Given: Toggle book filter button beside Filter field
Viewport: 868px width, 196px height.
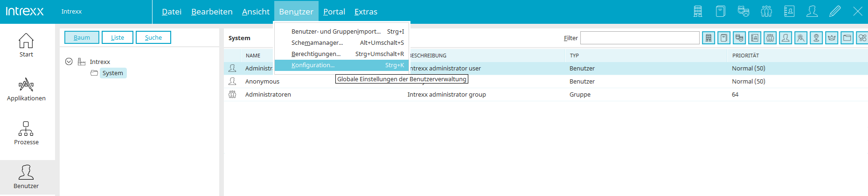Looking at the screenshot, I should (x=724, y=38).
